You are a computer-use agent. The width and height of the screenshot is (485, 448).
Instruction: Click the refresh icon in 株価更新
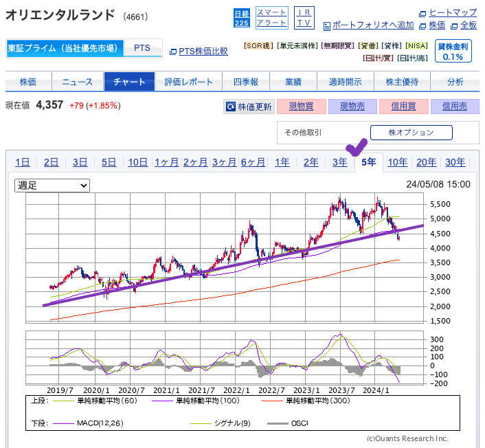pyautogui.click(x=231, y=107)
